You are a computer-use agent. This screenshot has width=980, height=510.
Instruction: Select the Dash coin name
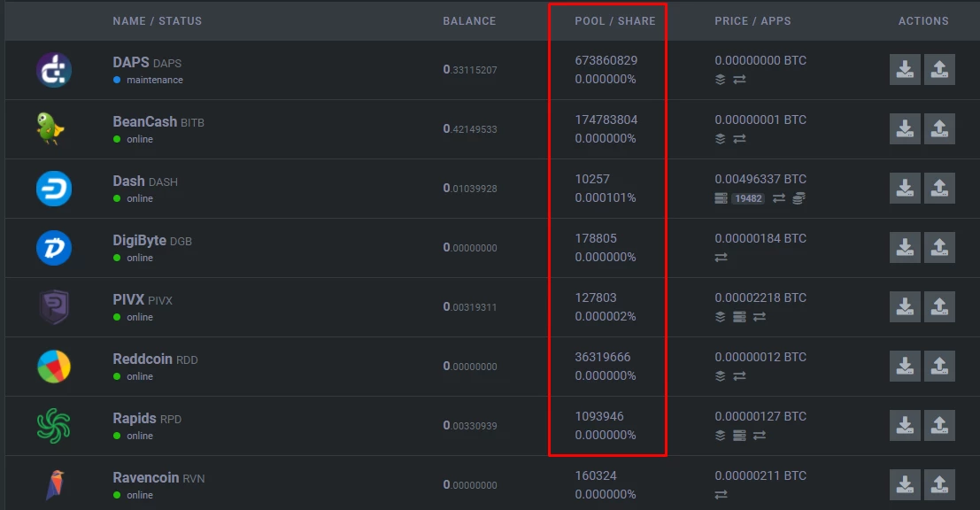[128, 182]
